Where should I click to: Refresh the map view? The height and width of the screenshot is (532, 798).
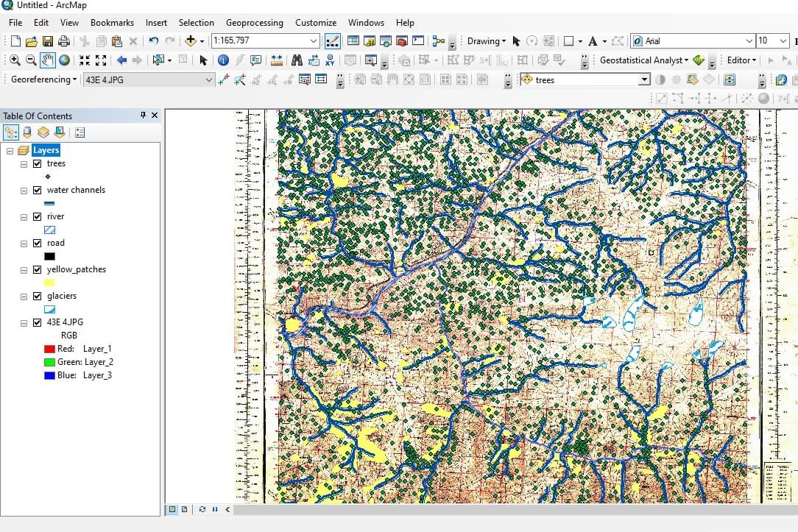pos(202,509)
